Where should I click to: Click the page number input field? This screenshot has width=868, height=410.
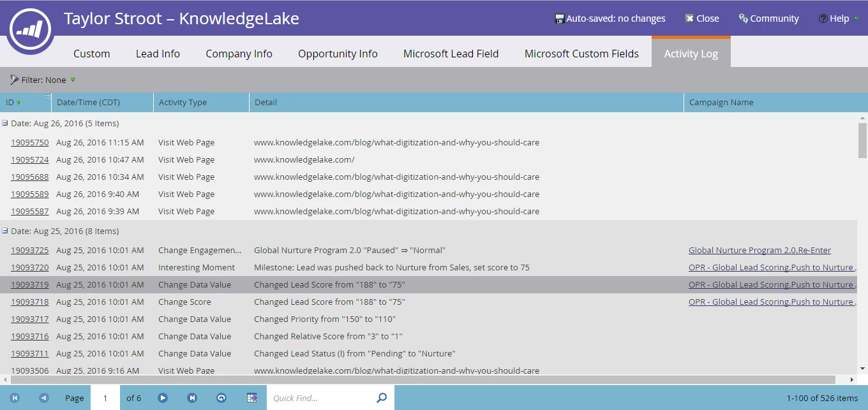click(x=105, y=398)
